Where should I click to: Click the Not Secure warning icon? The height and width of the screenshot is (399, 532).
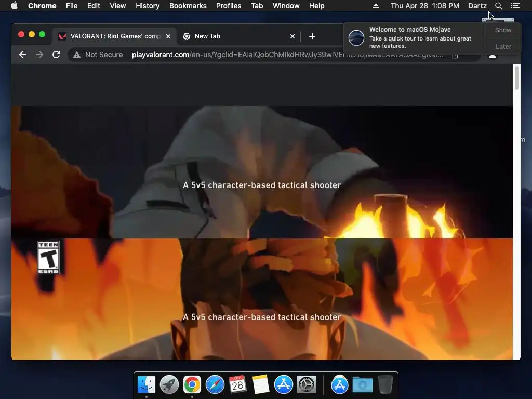click(77, 55)
